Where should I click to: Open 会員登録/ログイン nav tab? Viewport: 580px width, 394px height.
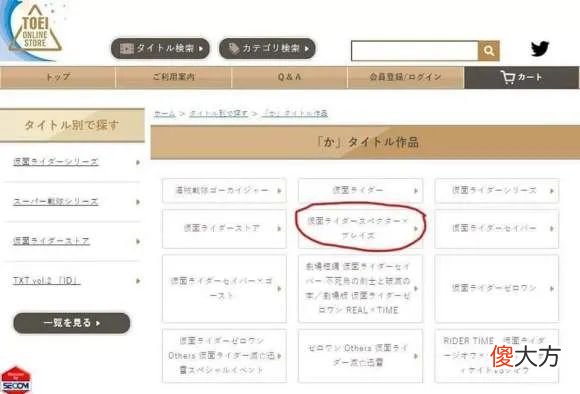tap(405, 77)
